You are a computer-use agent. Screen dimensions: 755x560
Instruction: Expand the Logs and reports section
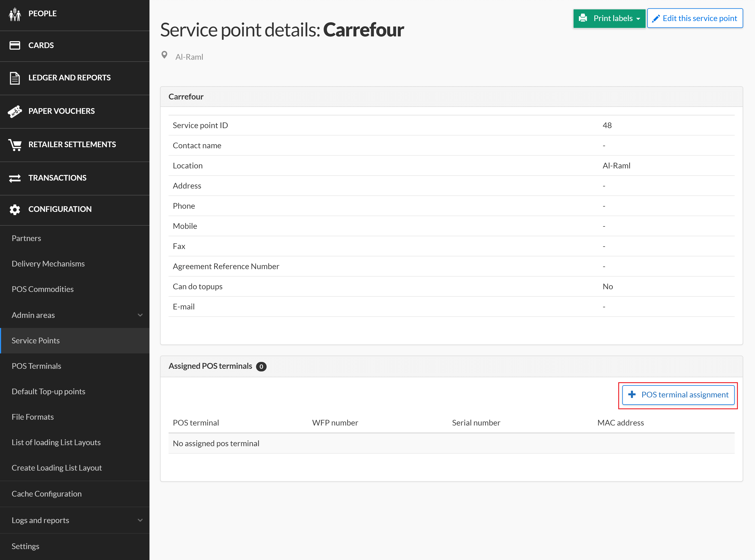click(x=140, y=520)
